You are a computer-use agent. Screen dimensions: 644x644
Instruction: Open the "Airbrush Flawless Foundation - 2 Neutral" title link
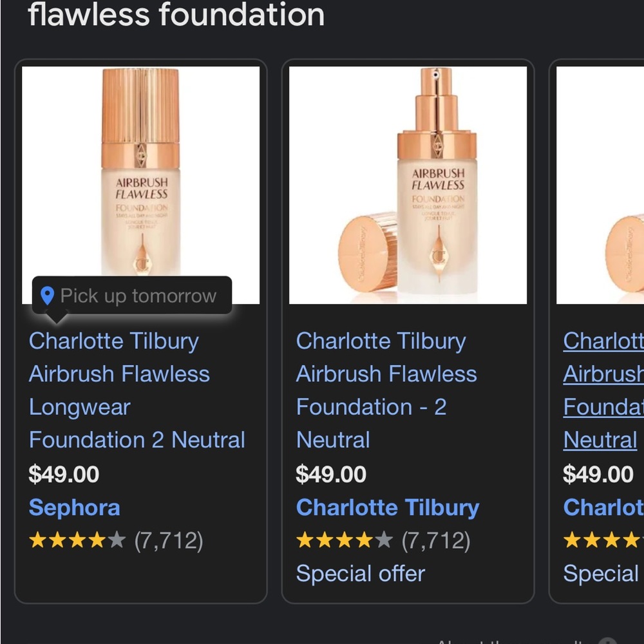coord(385,390)
